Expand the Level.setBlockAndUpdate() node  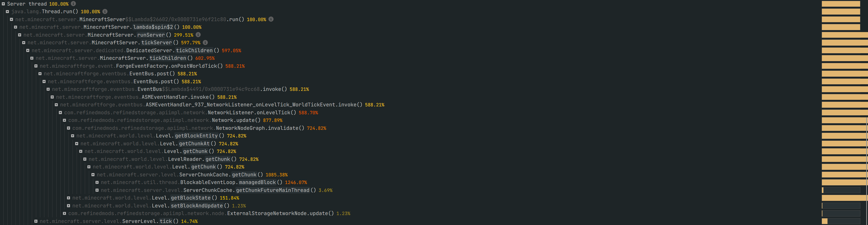click(x=69, y=206)
